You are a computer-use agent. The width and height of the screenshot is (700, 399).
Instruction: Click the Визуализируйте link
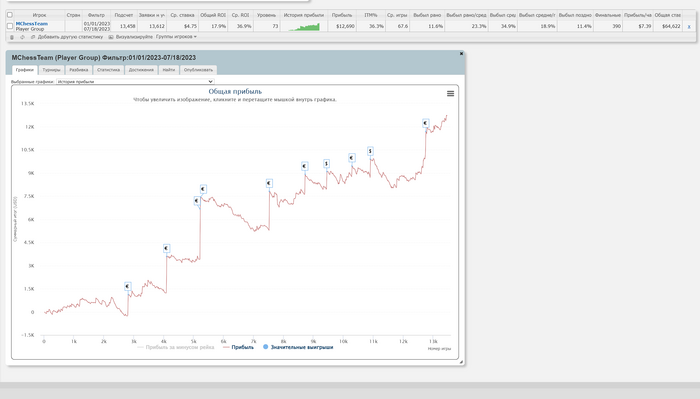(134, 37)
